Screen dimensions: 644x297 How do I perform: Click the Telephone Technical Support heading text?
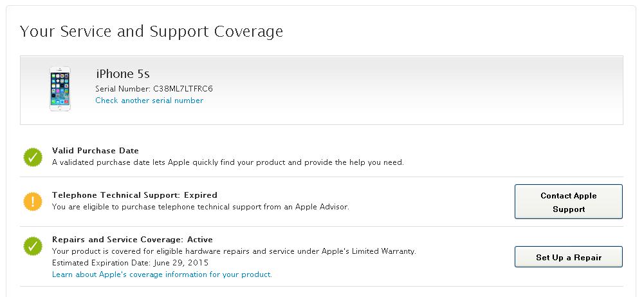[116, 195]
